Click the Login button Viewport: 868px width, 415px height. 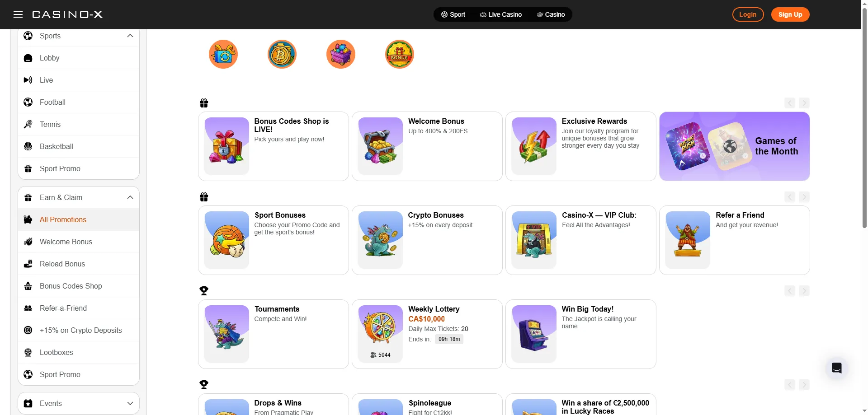pos(748,14)
